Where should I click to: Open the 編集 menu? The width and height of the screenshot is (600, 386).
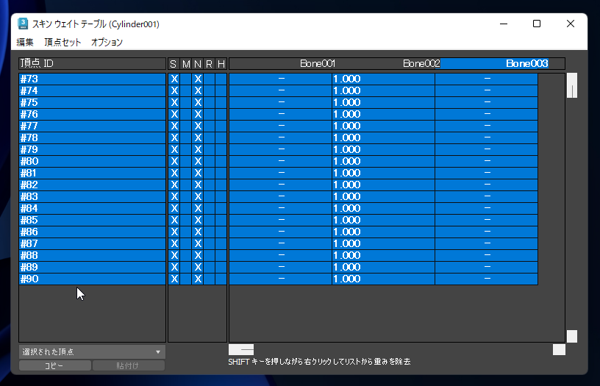(25, 42)
